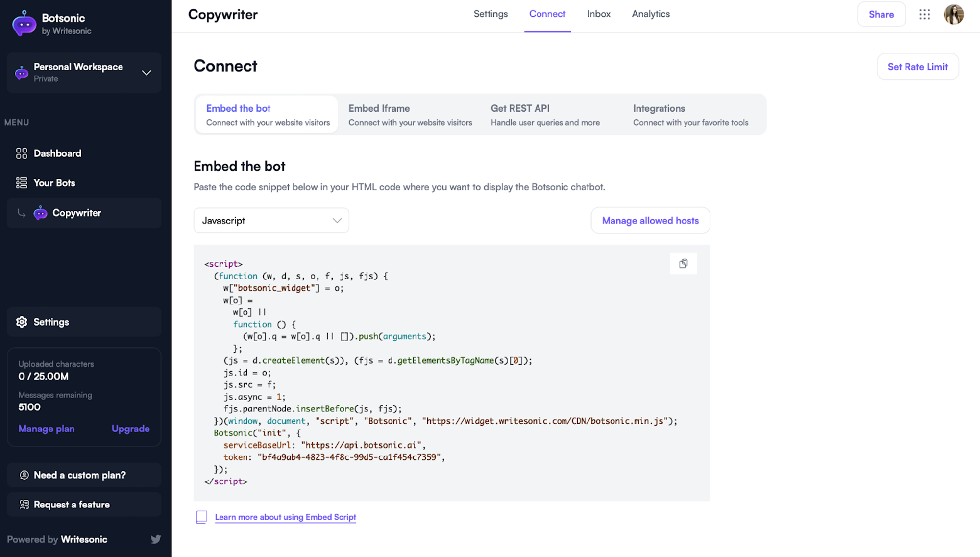
Task: Select the Embed Iframe option
Action: [410, 114]
